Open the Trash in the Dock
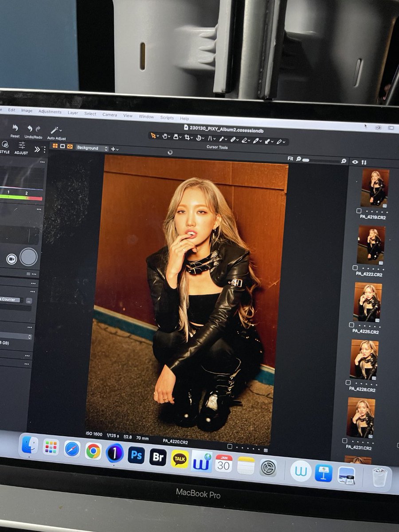 click(379, 477)
